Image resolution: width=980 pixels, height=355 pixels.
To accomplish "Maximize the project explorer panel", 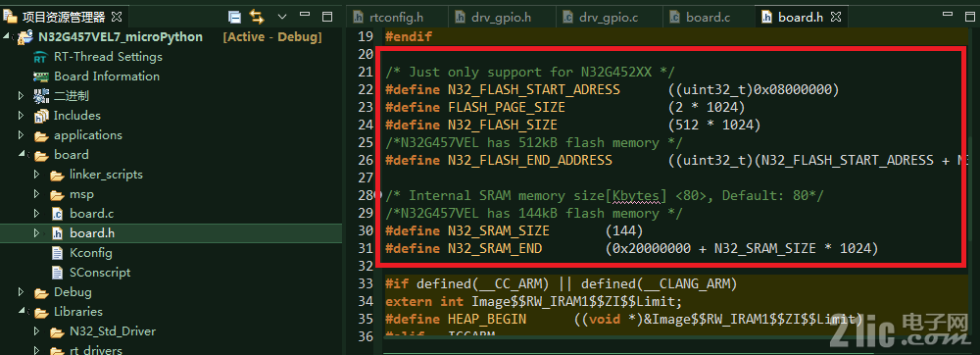I will pos(327,17).
